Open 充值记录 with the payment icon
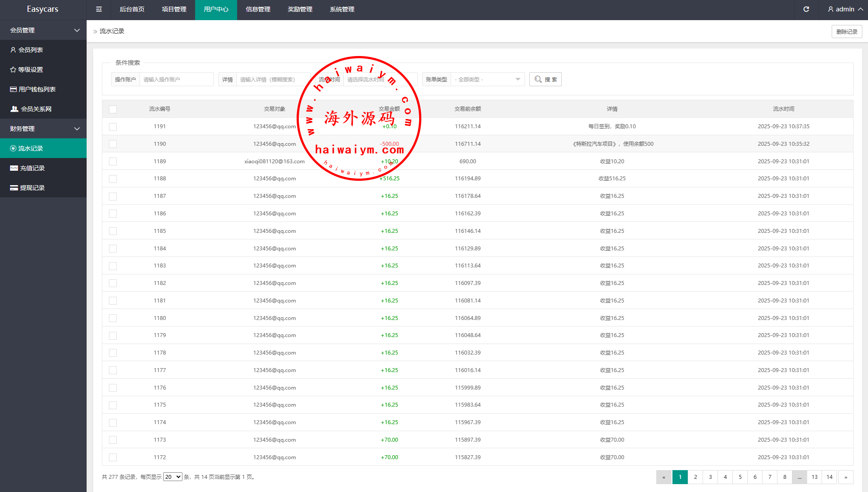The height and width of the screenshot is (492, 868). (32, 168)
